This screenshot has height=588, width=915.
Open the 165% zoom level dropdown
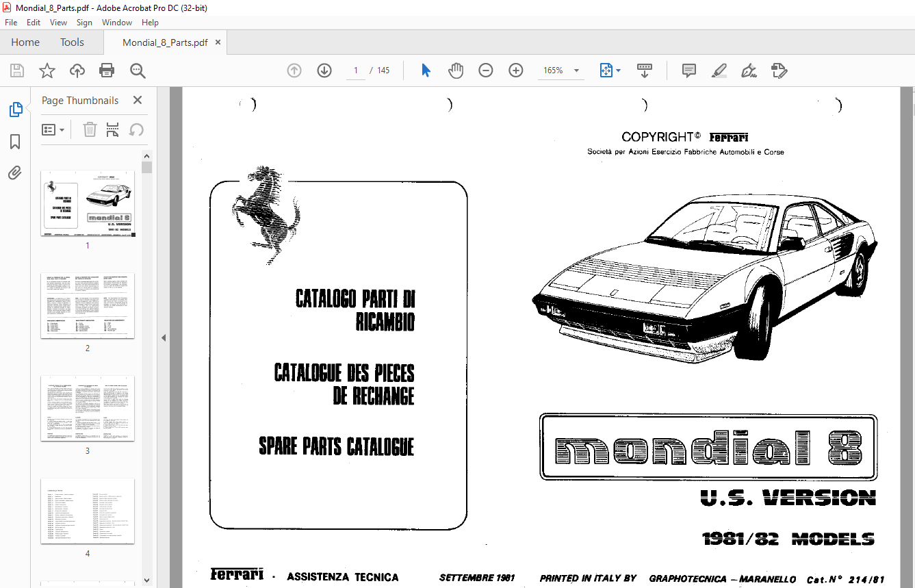click(x=576, y=71)
